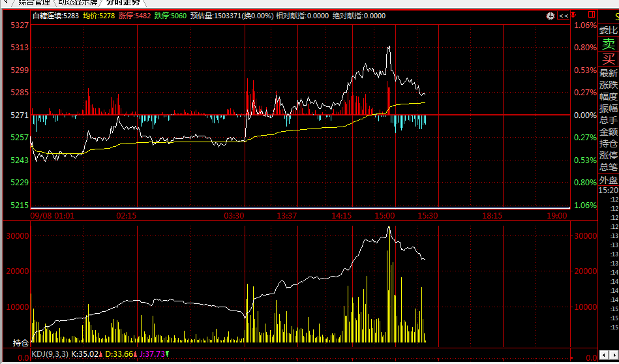Viewport: 619px width, 364px height.
Task: Click the small clock icon in header bar
Action: [551, 16]
